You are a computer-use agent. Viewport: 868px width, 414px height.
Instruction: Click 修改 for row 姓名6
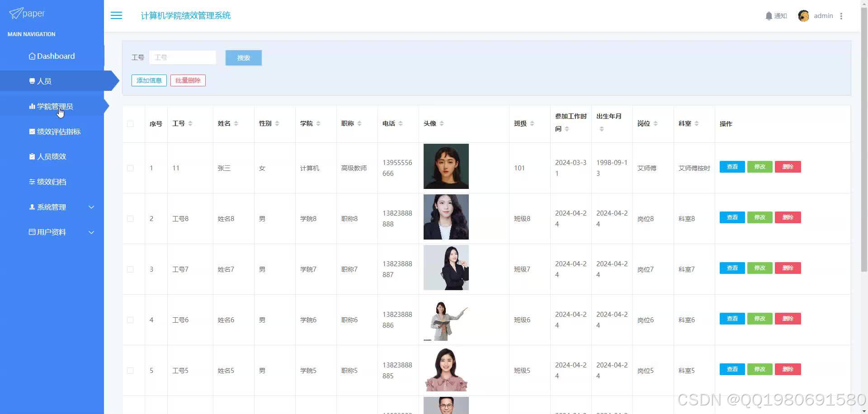click(x=760, y=319)
